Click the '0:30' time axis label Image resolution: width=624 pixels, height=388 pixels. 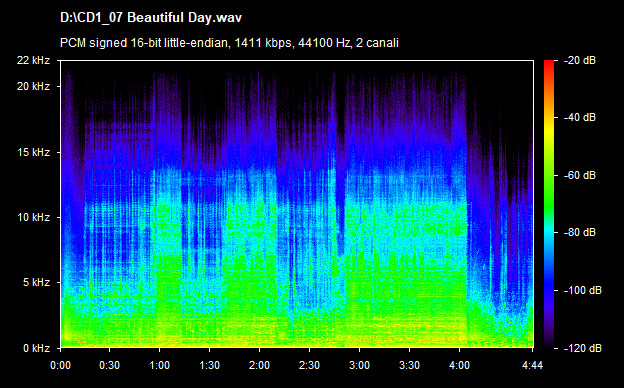109,365
